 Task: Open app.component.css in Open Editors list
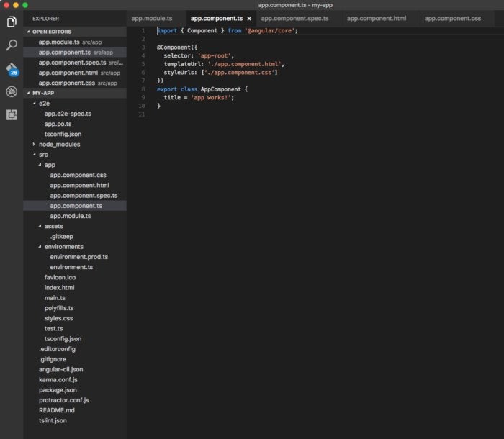point(75,83)
